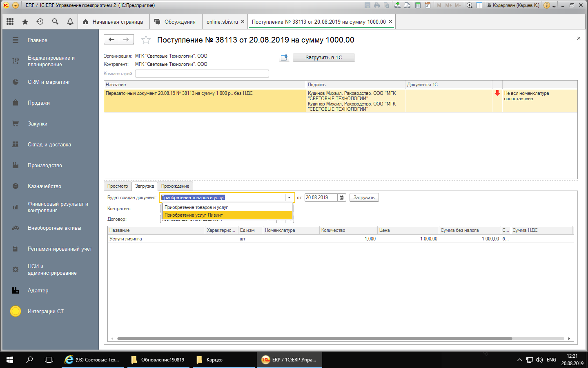Click the horizontal scrollbar of the items table

[314, 339]
